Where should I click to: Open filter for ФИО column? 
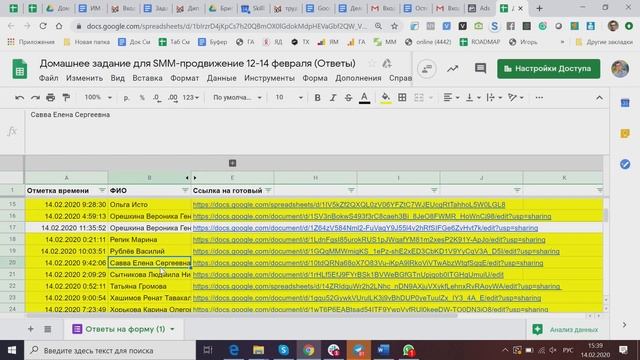(x=185, y=190)
